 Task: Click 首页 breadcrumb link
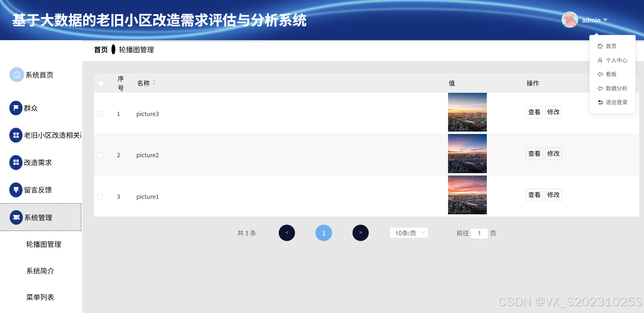click(x=101, y=50)
